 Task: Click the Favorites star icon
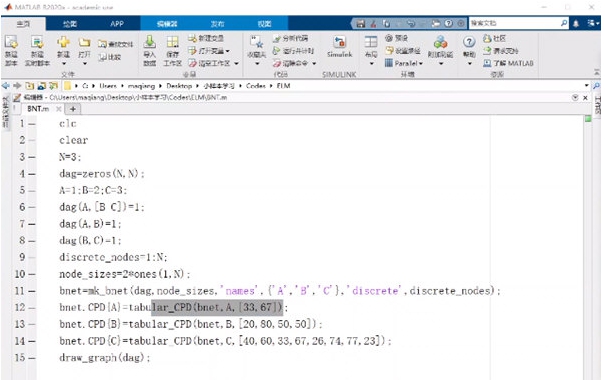point(257,42)
